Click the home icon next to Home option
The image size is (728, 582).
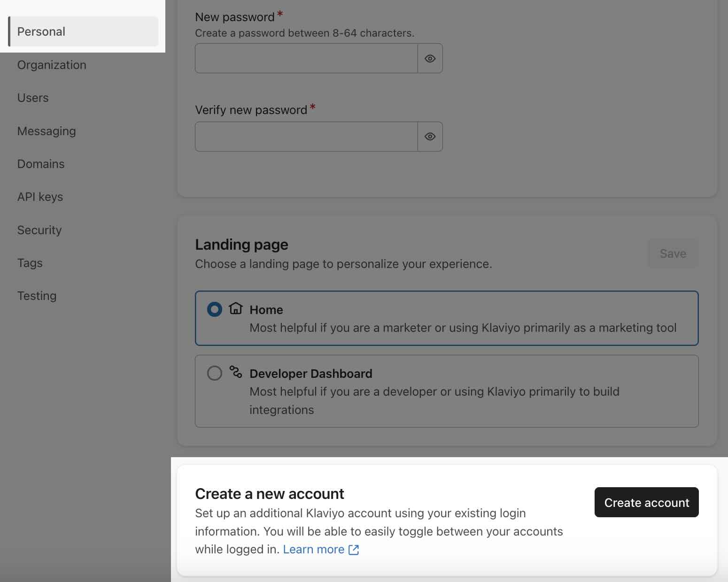[235, 309]
